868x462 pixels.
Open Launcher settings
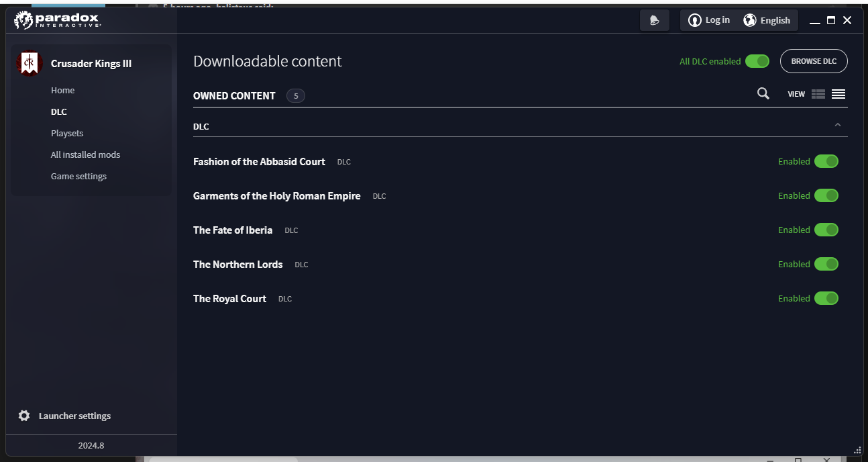tap(64, 416)
